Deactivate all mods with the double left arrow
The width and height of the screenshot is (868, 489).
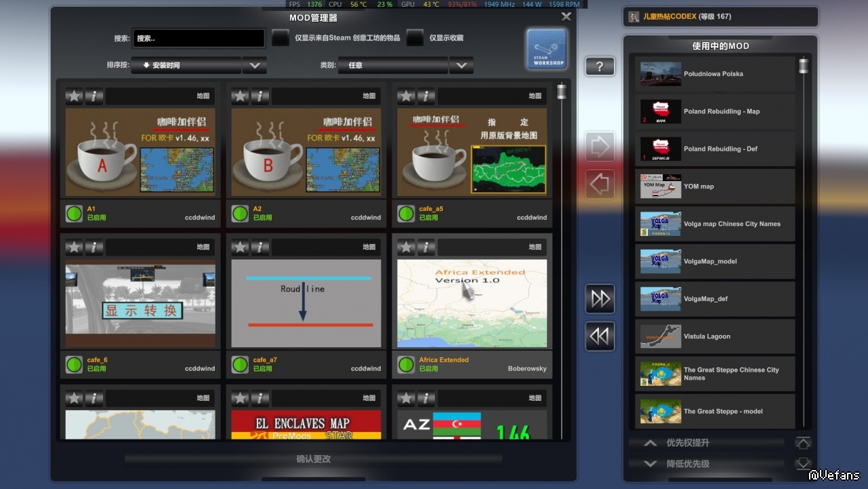pyautogui.click(x=600, y=336)
